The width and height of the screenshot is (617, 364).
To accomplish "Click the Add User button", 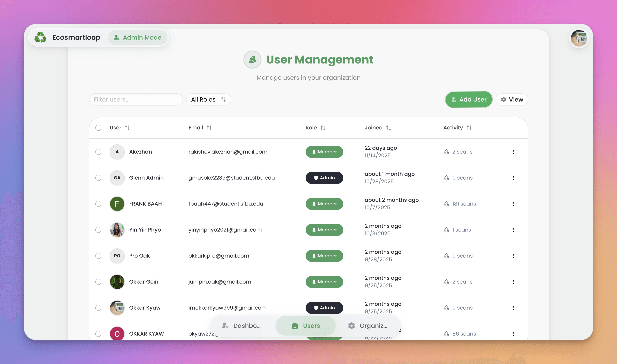I will 469,100.
